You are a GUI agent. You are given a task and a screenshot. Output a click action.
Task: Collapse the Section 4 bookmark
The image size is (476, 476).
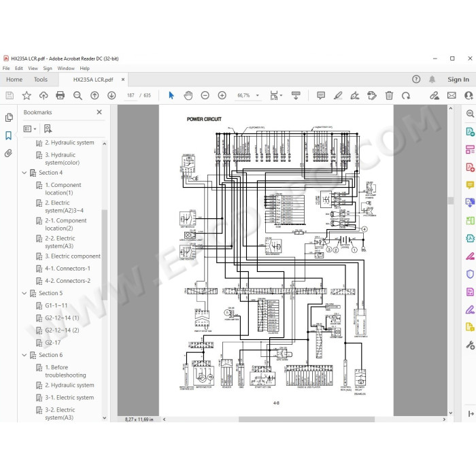[x=24, y=173]
